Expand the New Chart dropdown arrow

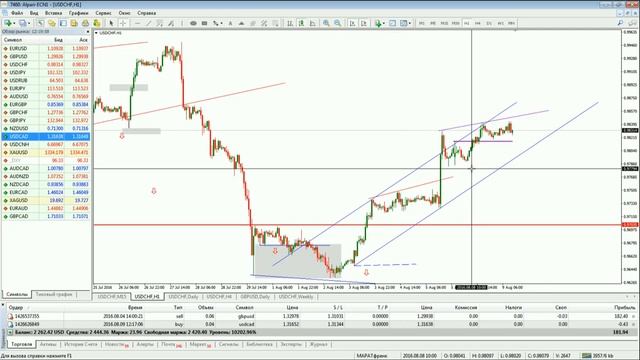tap(14, 23)
